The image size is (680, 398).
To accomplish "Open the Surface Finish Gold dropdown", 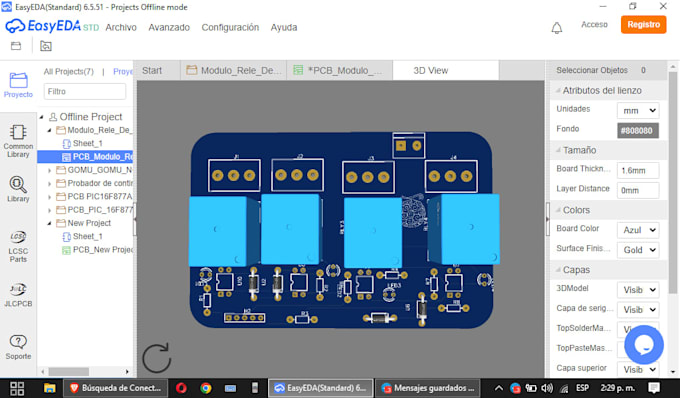I will point(638,250).
